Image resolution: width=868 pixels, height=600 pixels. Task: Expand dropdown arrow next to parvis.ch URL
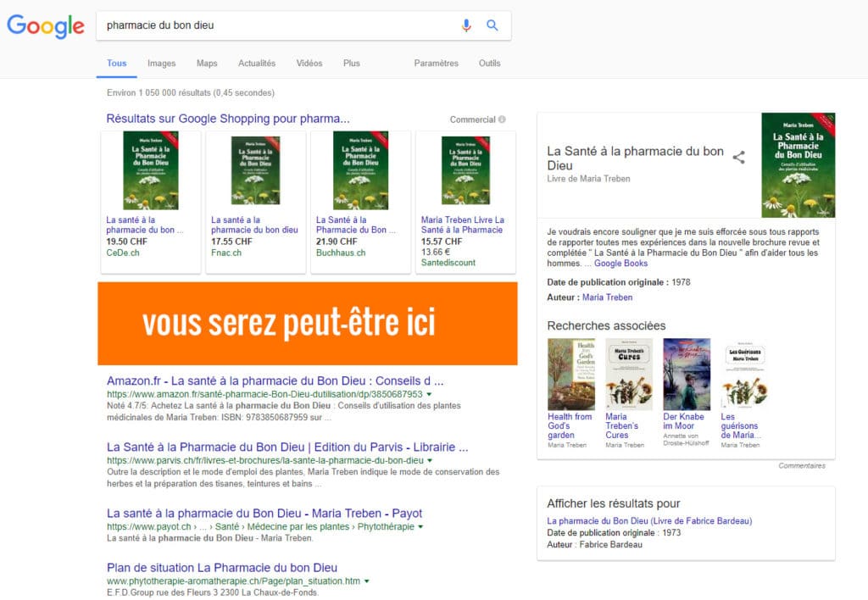pyautogui.click(x=430, y=460)
